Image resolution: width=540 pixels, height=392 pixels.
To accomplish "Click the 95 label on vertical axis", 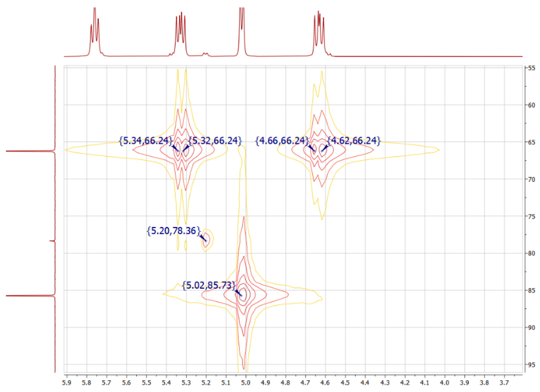I will click(531, 365).
